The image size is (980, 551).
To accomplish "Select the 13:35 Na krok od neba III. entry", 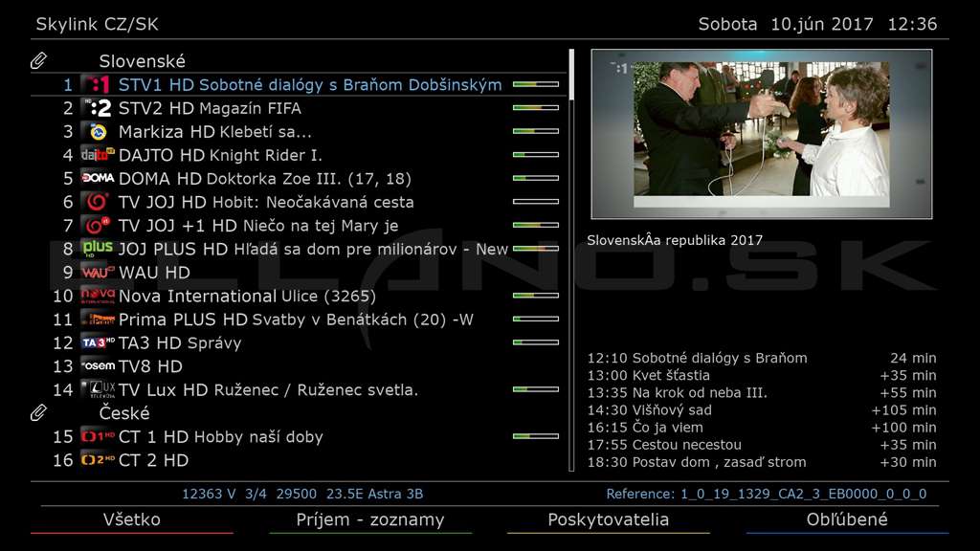I will pyautogui.click(x=761, y=393).
